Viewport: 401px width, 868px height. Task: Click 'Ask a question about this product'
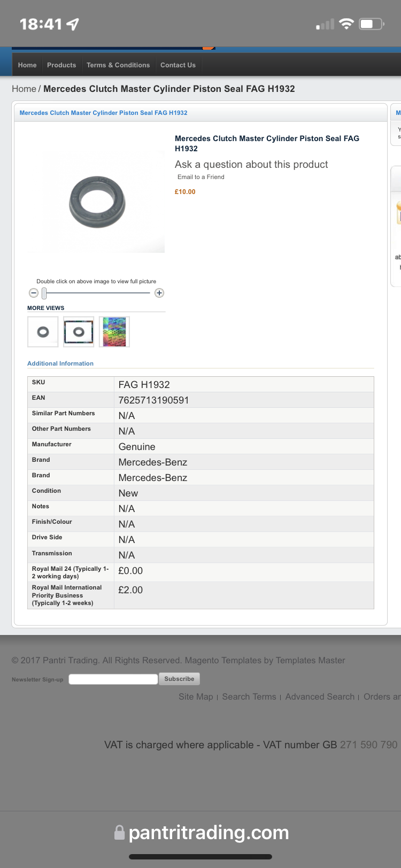(251, 165)
